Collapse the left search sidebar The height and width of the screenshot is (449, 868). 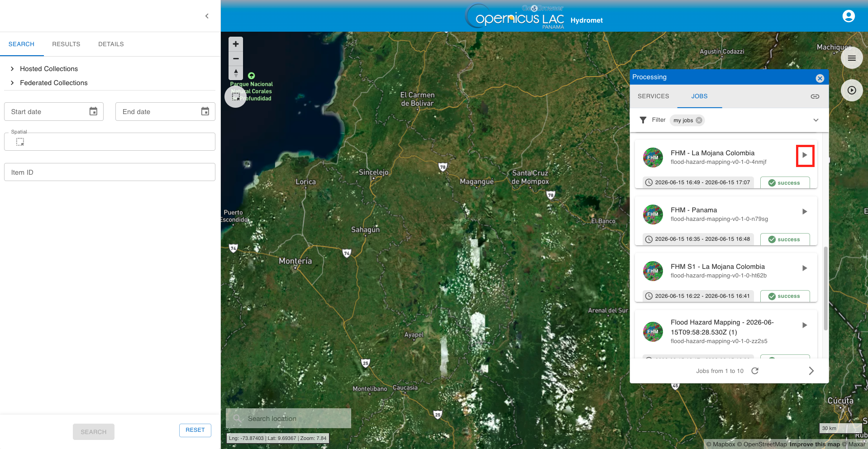(x=207, y=16)
